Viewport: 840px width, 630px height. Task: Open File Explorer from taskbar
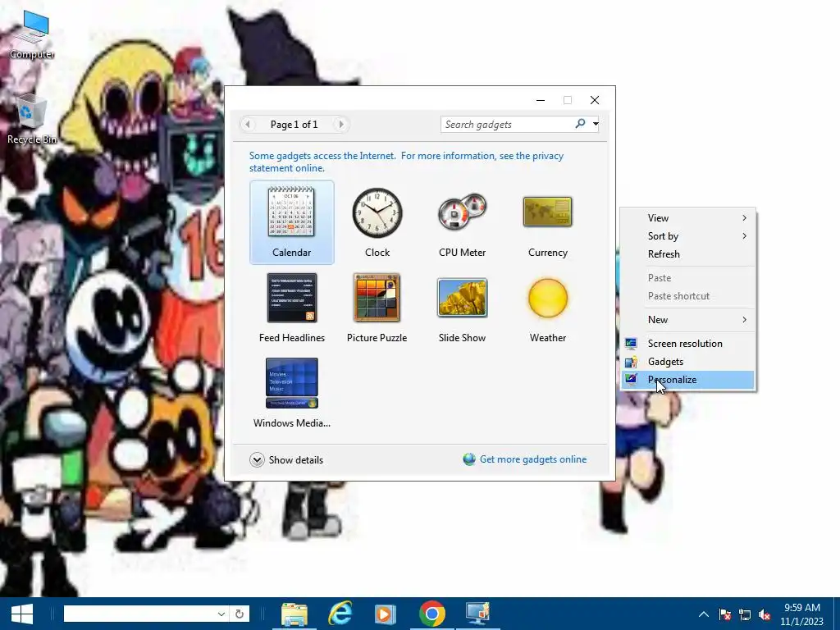point(294,614)
